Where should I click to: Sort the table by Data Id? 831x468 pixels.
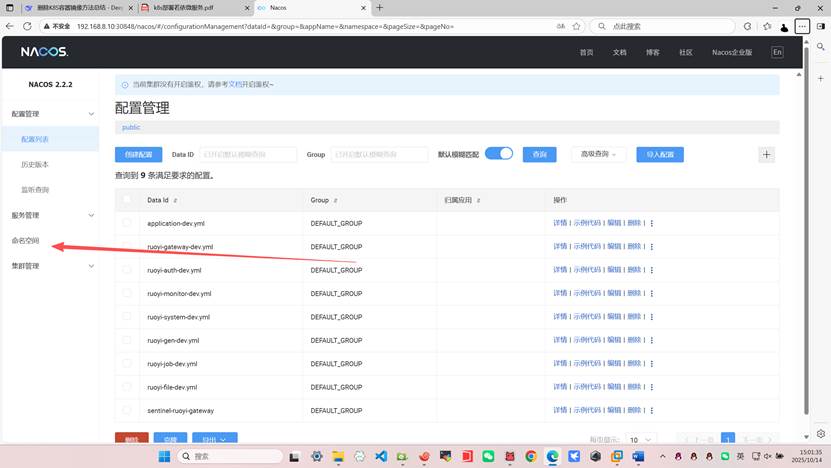175,200
